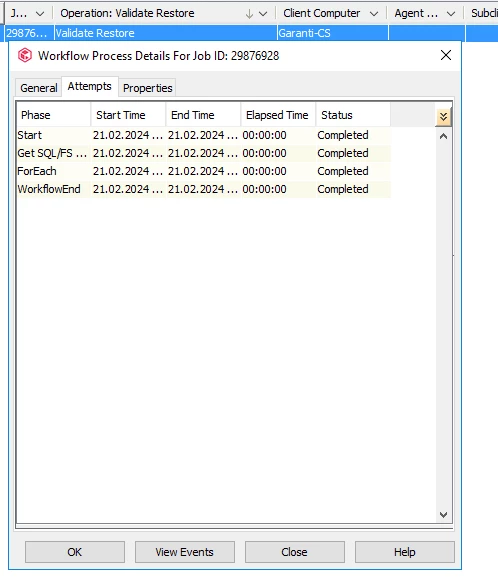Viewport: 498px width, 579px height.
Task: Click the column chooser double-chevron icon
Action: tap(443, 117)
